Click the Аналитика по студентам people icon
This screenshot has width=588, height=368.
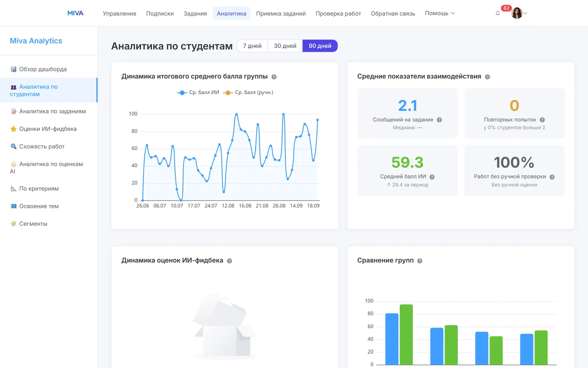point(14,87)
